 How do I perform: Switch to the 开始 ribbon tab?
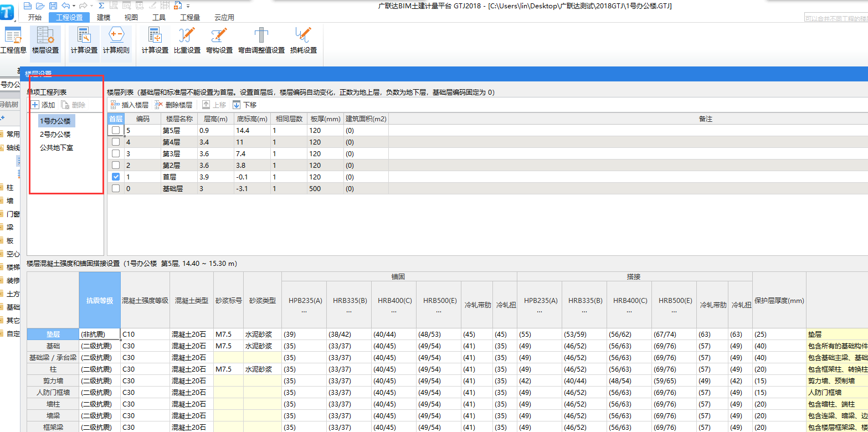[35, 17]
